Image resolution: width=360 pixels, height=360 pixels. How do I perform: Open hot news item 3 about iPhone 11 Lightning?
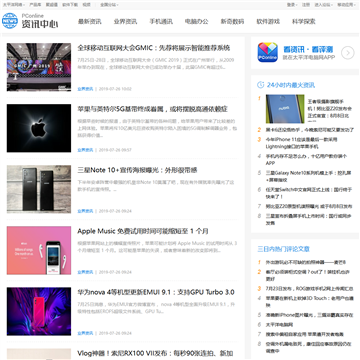[x=302, y=143]
